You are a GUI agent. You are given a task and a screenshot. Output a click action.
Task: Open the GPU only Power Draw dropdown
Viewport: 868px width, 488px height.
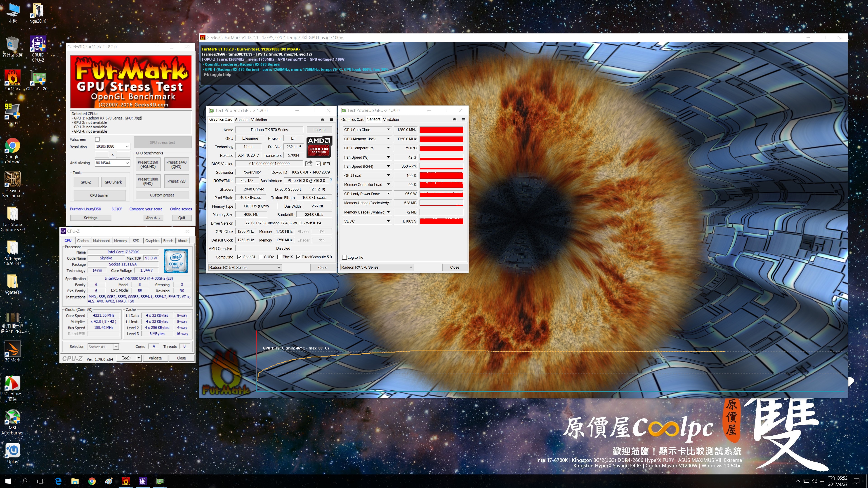[388, 194]
